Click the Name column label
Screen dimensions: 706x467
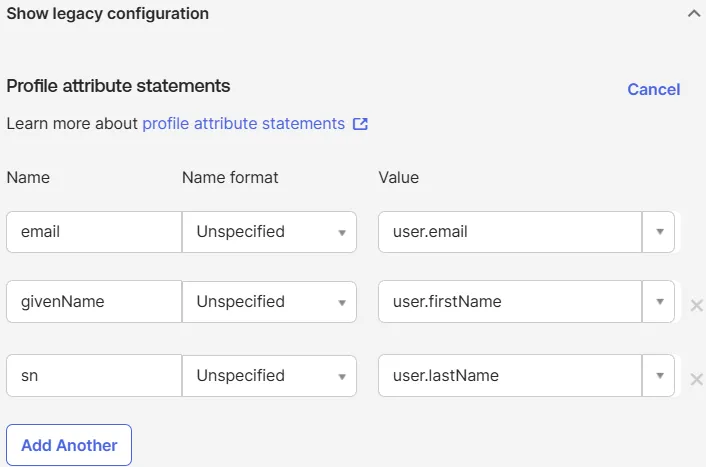(x=28, y=177)
